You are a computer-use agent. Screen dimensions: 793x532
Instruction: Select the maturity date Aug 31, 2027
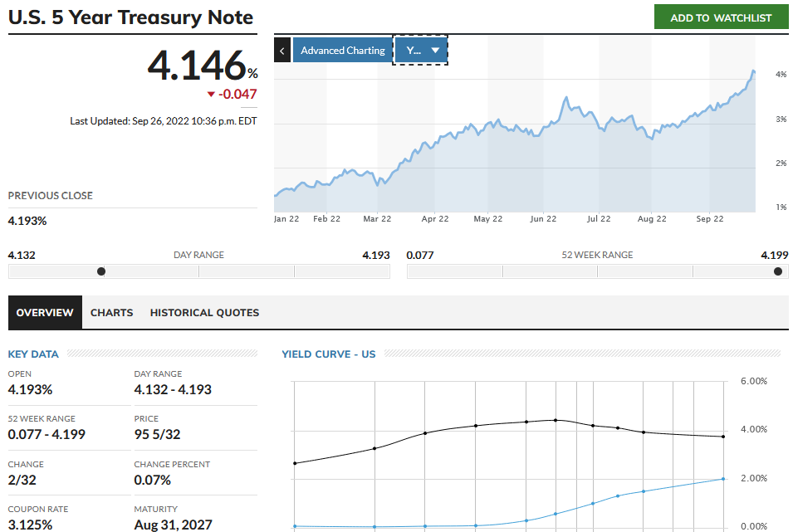click(x=173, y=525)
